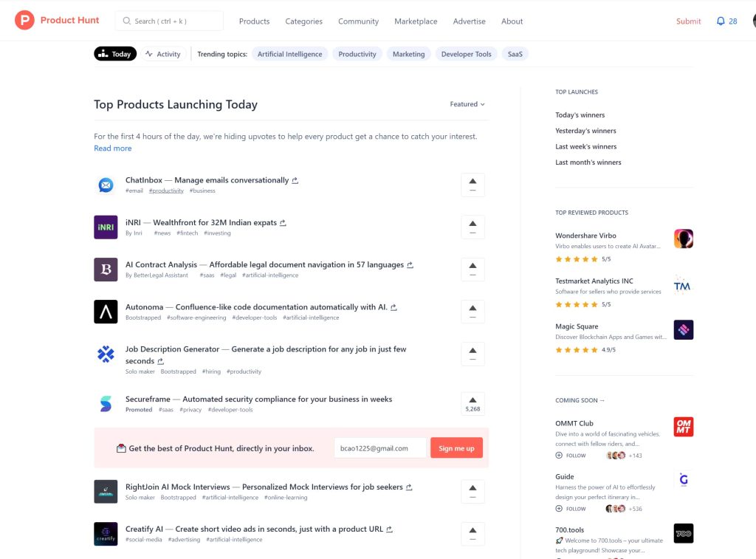This screenshot has width=756, height=559.
Task: Select Productivity trending topic
Action: (357, 54)
